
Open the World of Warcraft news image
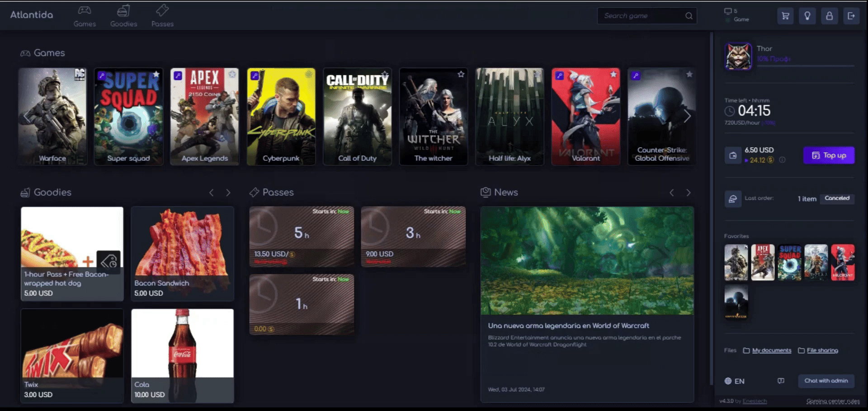pyautogui.click(x=587, y=261)
